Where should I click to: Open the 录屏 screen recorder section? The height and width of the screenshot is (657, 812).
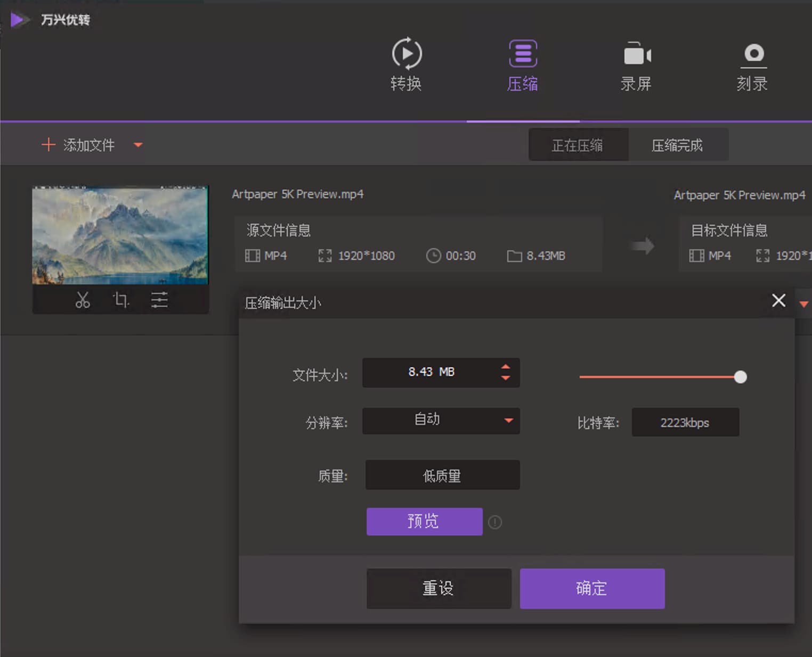637,65
